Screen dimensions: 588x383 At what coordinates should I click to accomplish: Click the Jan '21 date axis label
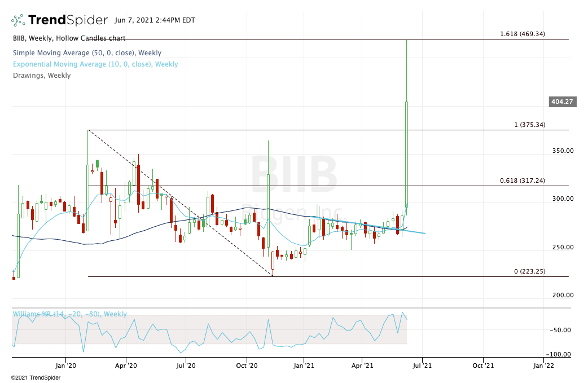(304, 366)
